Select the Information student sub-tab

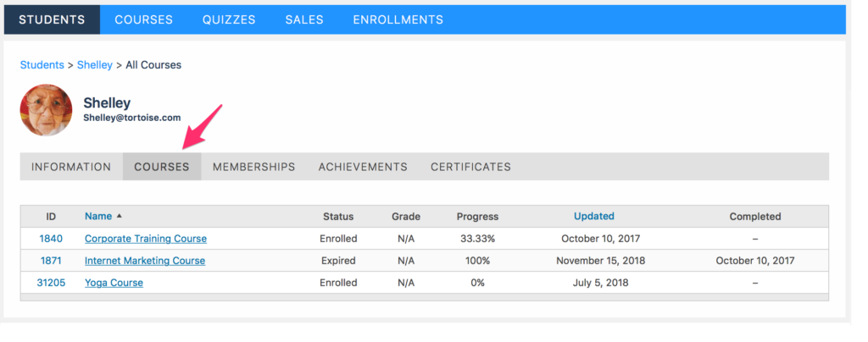(x=71, y=167)
